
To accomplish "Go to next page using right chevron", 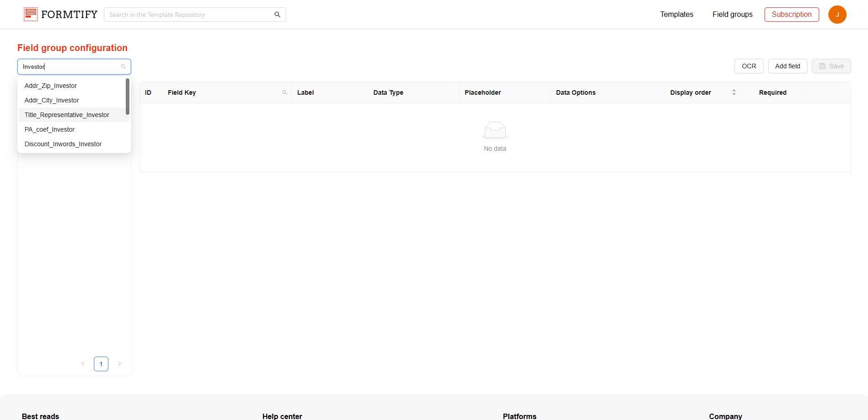I will (x=119, y=364).
